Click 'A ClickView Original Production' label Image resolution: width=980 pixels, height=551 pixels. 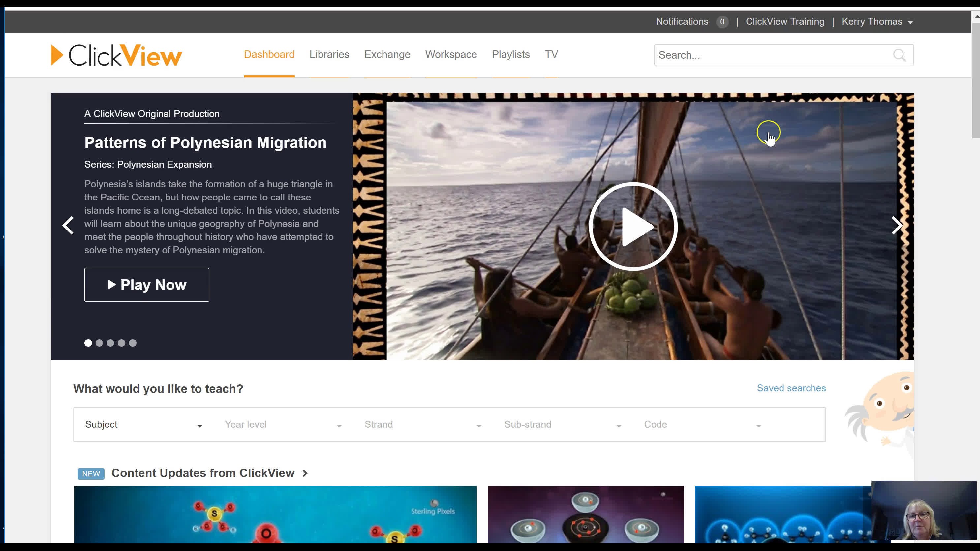152,114
